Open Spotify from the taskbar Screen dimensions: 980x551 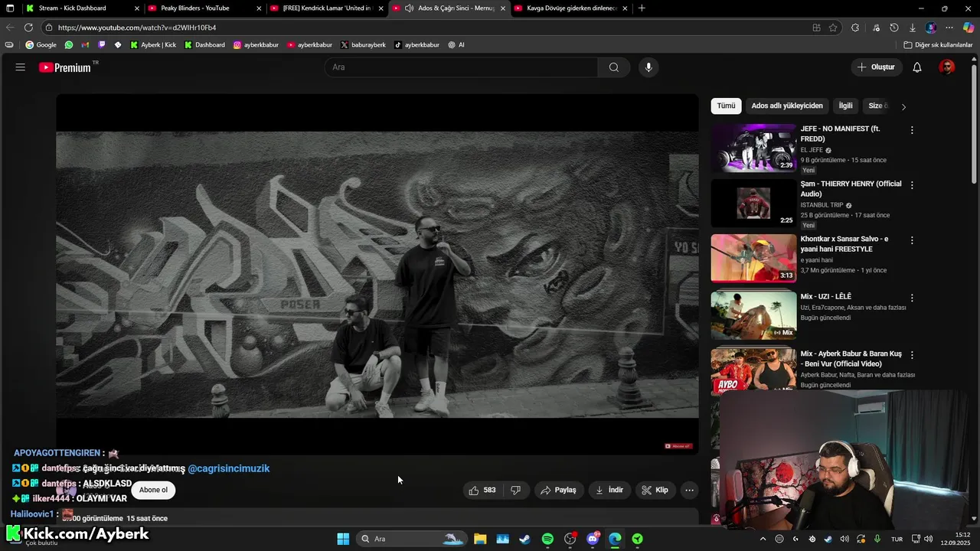(x=547, y=539)
